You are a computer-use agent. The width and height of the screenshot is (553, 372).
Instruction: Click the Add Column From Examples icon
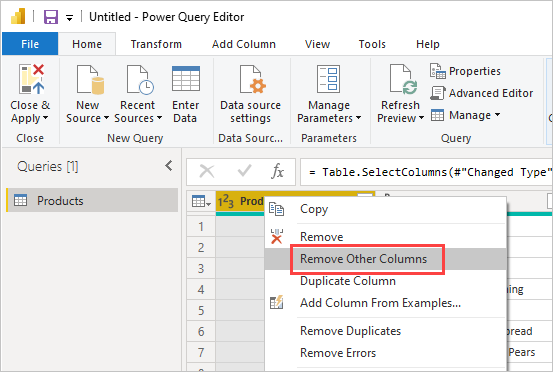(276, 303)
